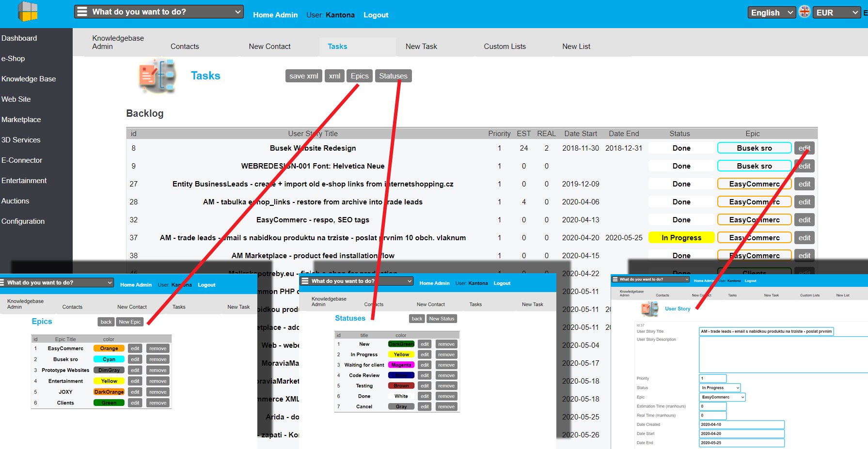Image resolution: width=868 pixels, height=449 pixels.
Task: Edit the task 27 row
Action: (804, 184)
